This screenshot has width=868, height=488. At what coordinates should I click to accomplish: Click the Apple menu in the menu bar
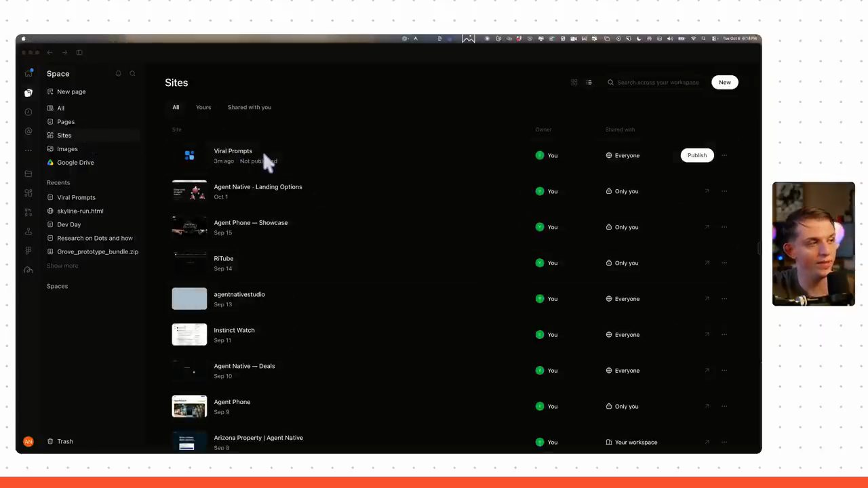23,39
